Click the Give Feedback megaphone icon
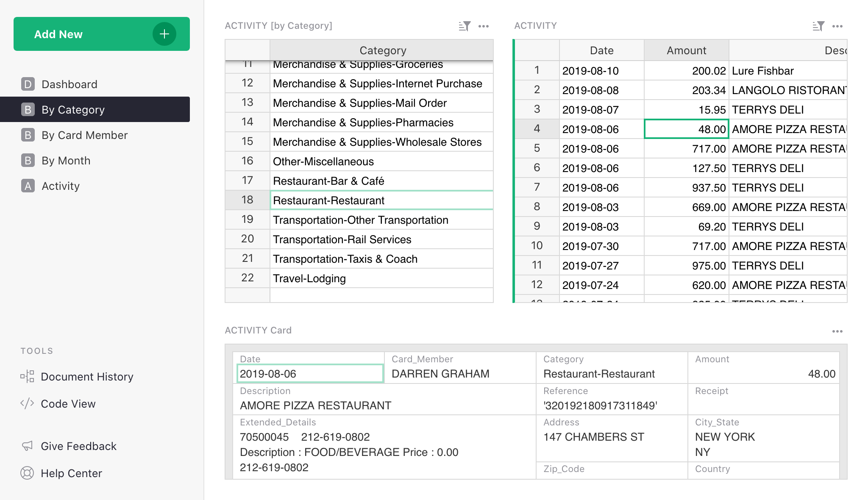The width and height of the screenshot is (868, 500). (x=27, y=446)
